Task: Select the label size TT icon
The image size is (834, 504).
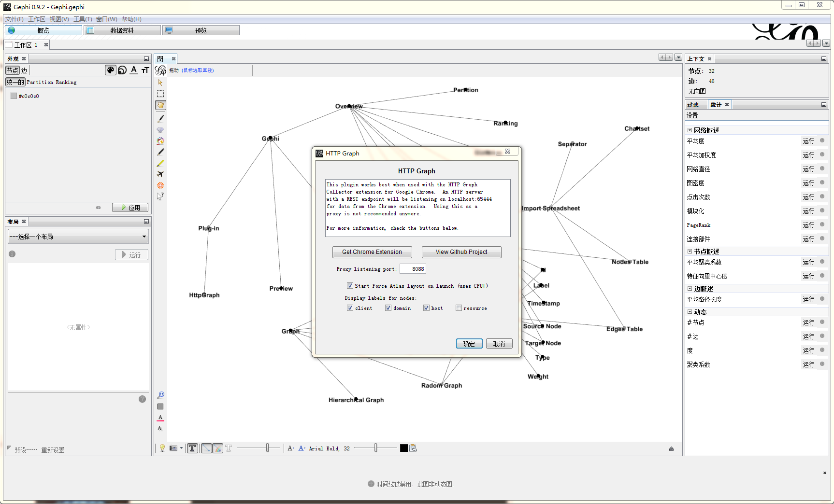Action: 145,70
